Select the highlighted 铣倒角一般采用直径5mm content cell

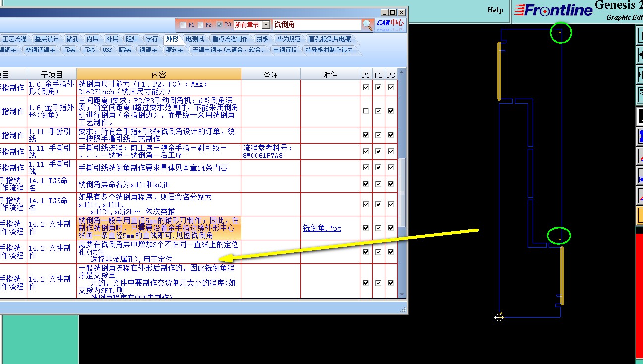point(159,228)
